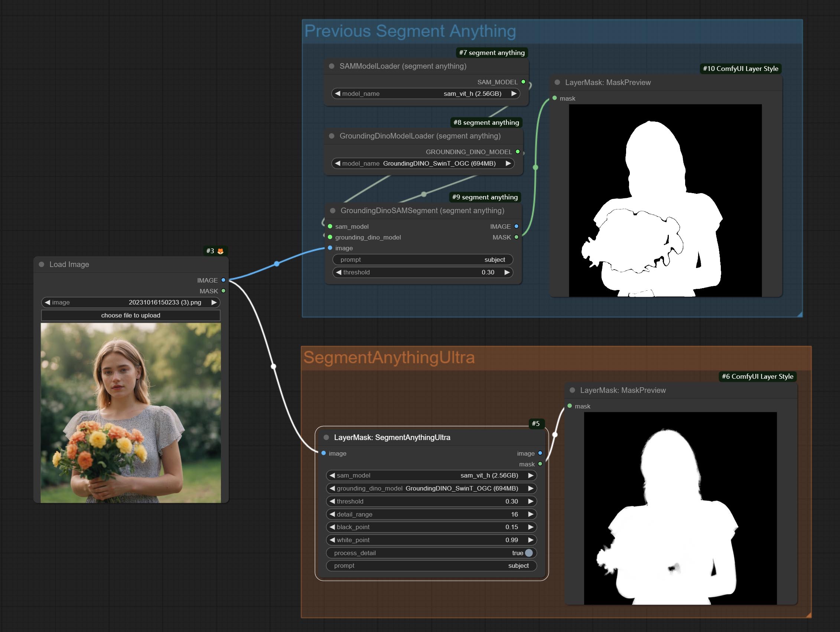Collapse the bottom LayerMask: MaskPreview node
This screenshot has height=632, width=840.
(x=572, y=390)
